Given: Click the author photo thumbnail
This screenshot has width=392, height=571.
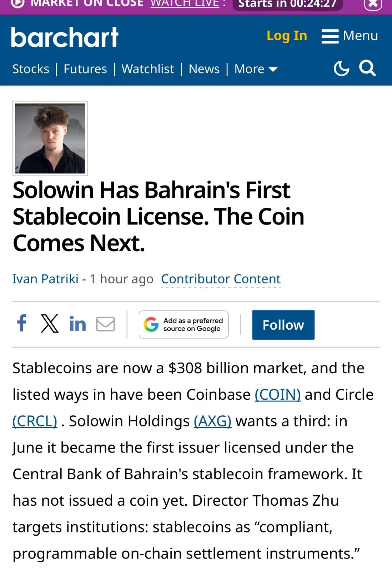Looking at the screenshot, I should click(x=50, y=138).
